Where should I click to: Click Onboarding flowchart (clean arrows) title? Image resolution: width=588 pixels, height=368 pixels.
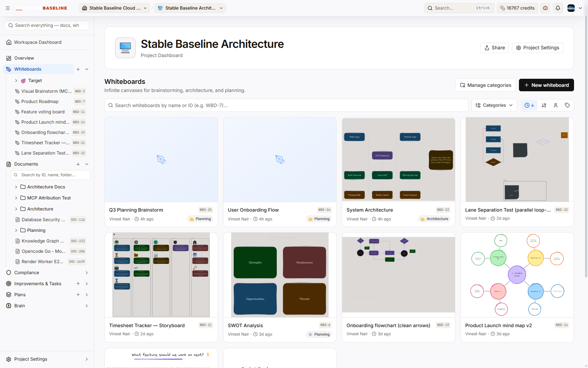pyautogui.click(x=388, y=325)
